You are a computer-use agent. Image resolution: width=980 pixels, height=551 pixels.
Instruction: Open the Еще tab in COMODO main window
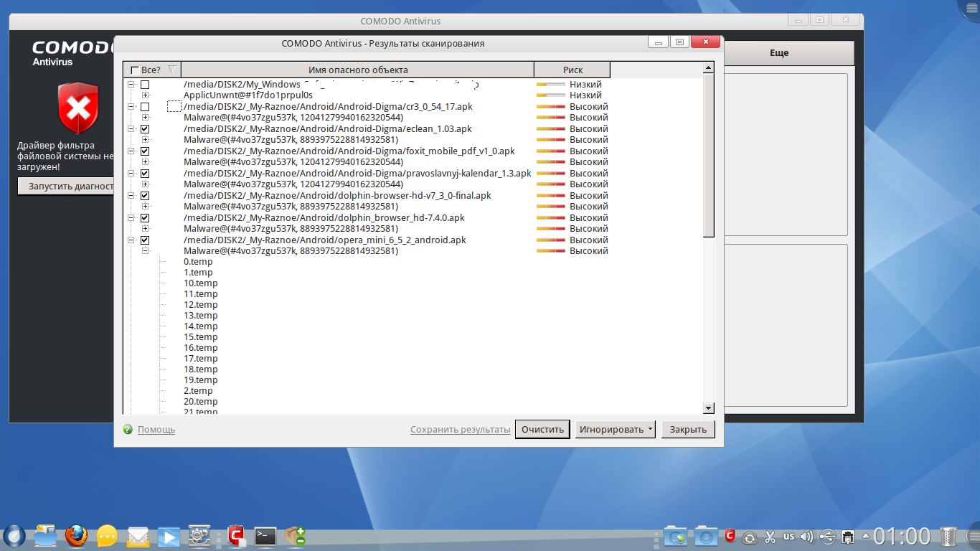pyautogui.click(x=779, y=53)
